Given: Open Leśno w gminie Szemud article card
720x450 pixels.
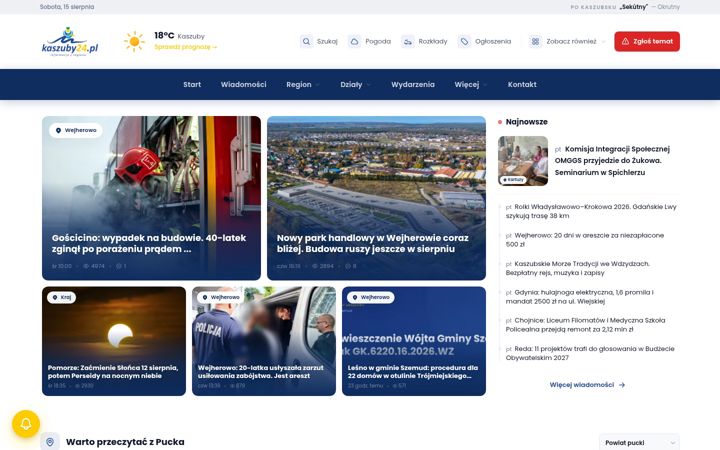Looking at the screenshot, I should click(x=414, y=341).
